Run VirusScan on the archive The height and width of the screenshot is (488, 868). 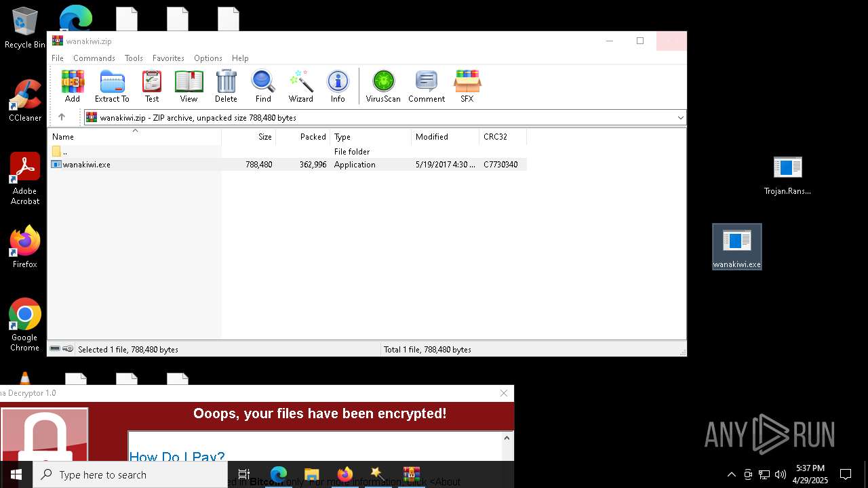[383, 86]
